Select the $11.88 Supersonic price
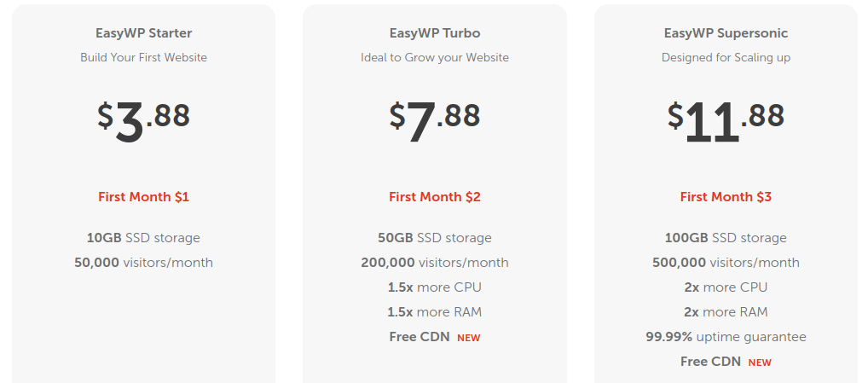The image size is (868, 383). [726, 122]
